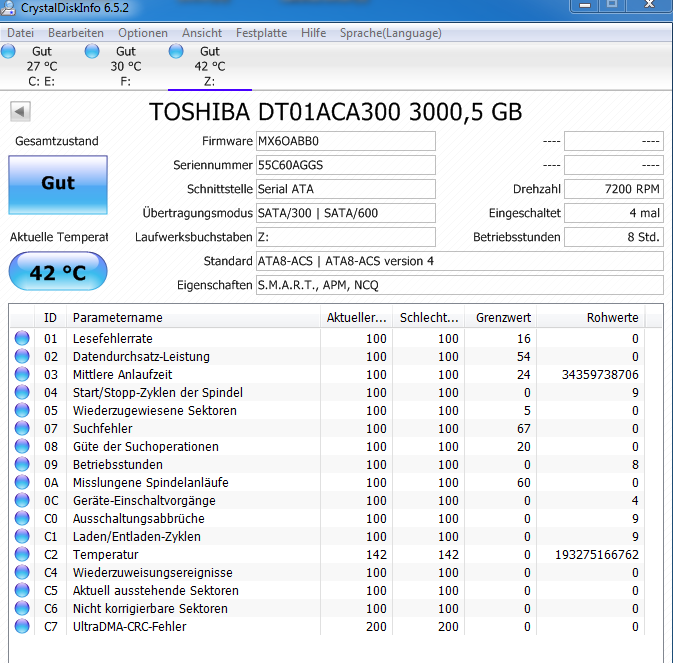
Task: Click status icon of Güte der Suchoperationen row
Action: pos(22,446)
